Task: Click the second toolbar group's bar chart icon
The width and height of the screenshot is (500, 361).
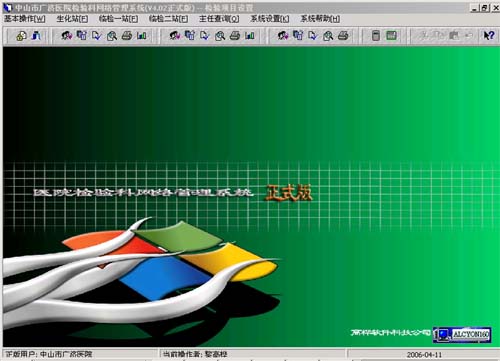Action: click(x=250, y=36)
